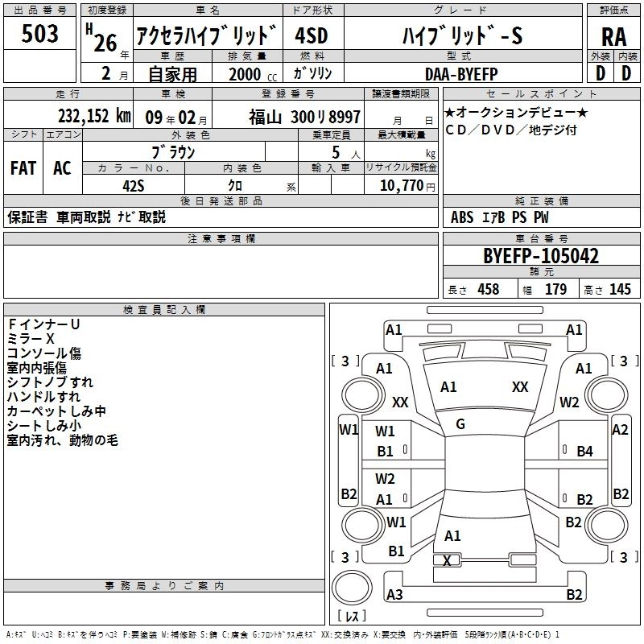644x644 pixels.
Task: Click the spare tire circle icon
Action: click(x=352, y=588)
